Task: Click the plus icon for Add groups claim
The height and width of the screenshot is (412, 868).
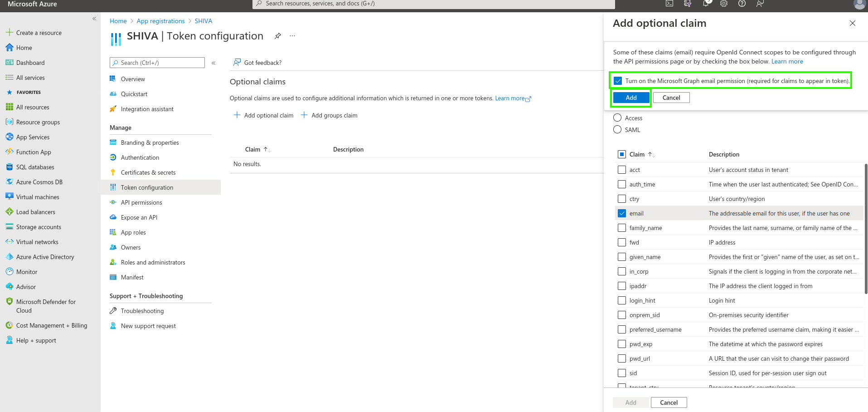Action: (304, 115)
